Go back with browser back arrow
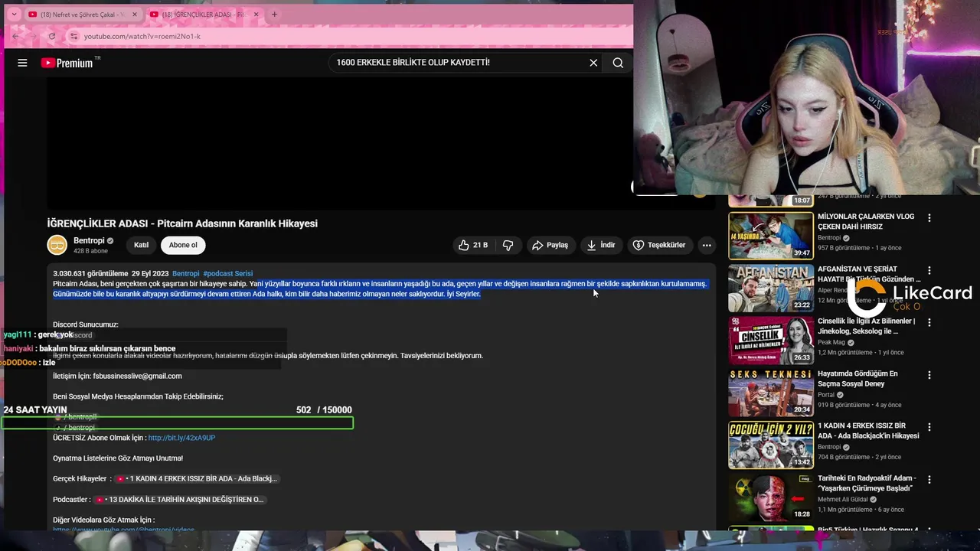The image size is (980, 551). click(x=15, y=36)
